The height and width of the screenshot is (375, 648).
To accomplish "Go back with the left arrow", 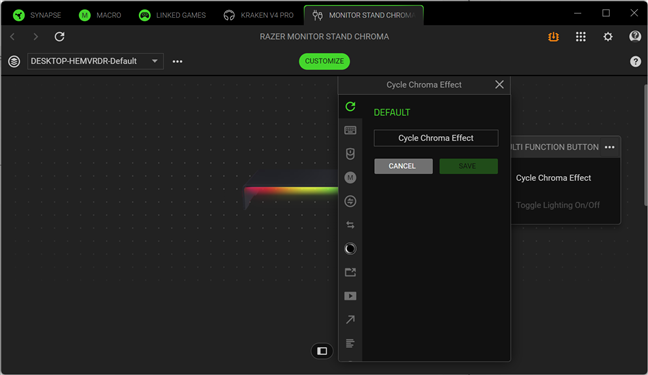I will (12, 37).
